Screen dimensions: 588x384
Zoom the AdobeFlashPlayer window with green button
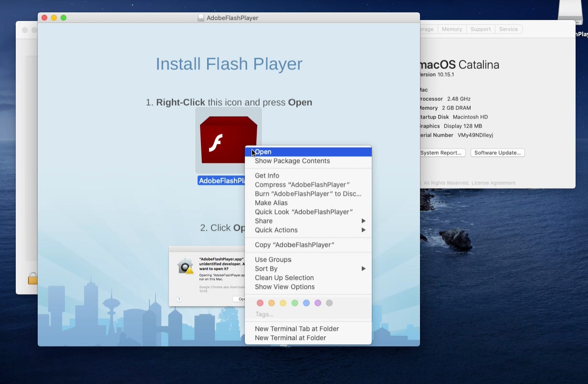pos(63,18)
